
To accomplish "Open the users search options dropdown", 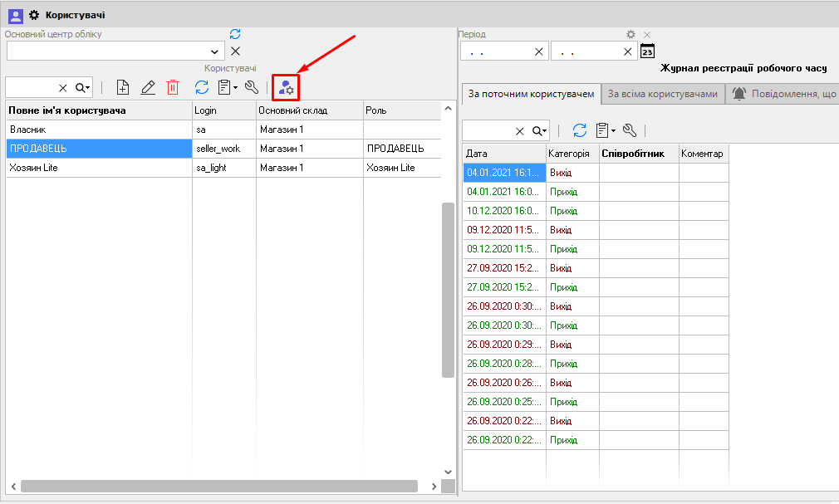I will (x=82, y=87).
